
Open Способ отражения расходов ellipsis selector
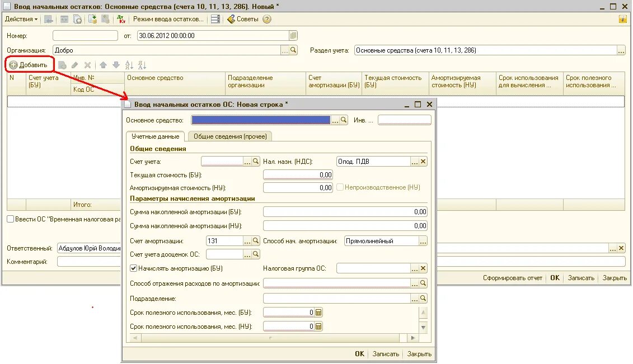pos(415,283)
